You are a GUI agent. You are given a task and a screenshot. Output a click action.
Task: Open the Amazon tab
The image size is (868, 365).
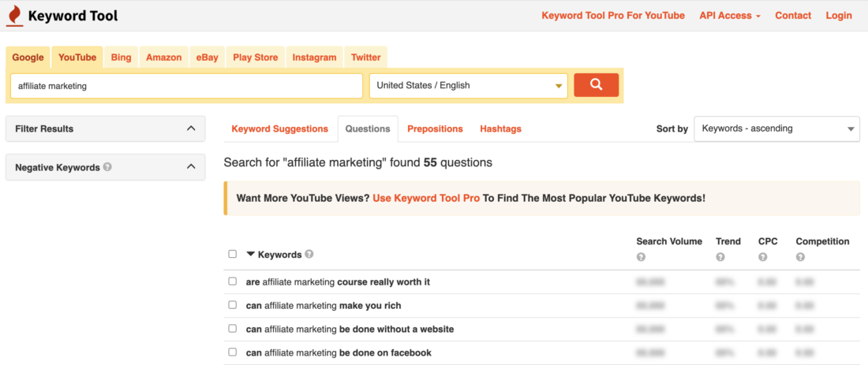164,58
